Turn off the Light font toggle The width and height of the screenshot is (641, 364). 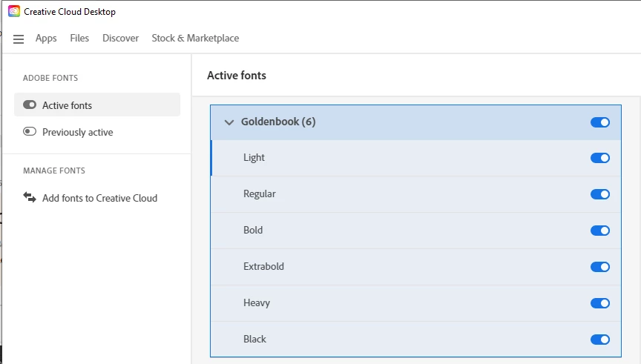pyautogui.click(x=600, y=158)
